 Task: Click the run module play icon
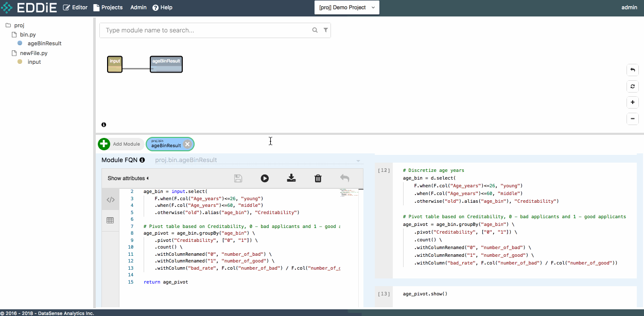[x=265, y=179]
